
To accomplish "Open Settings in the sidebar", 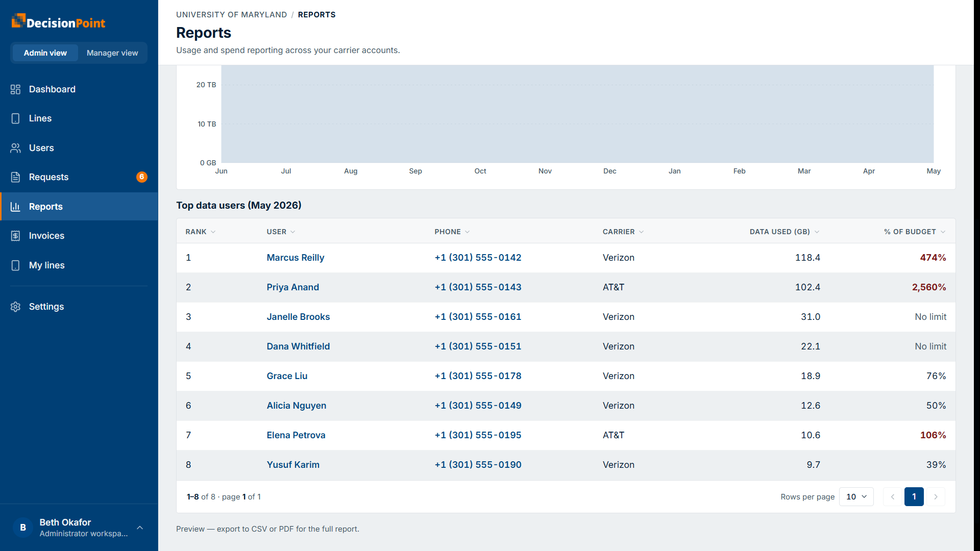I will tap(79, 307).
